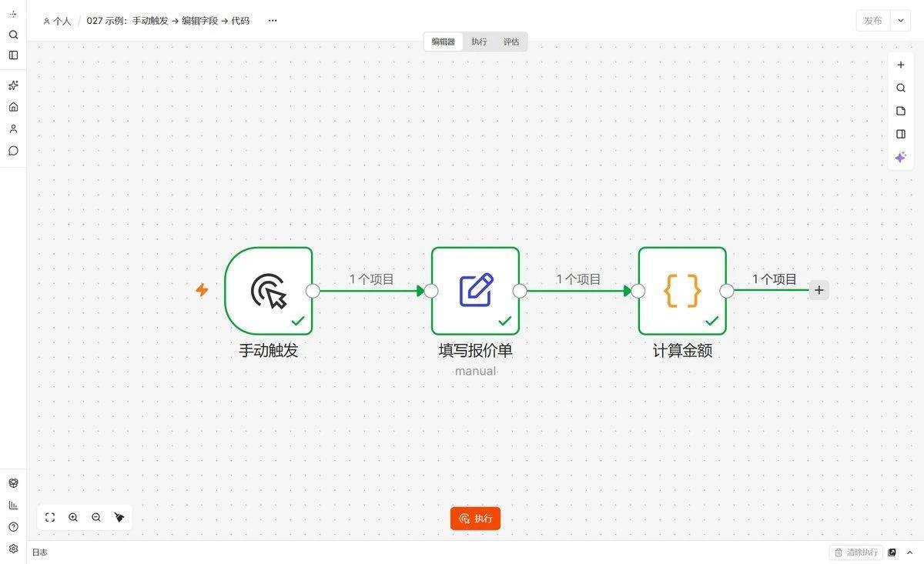
Task: Click 1个项目 label after 填写报价单
Action: click(x=579, y=279)
